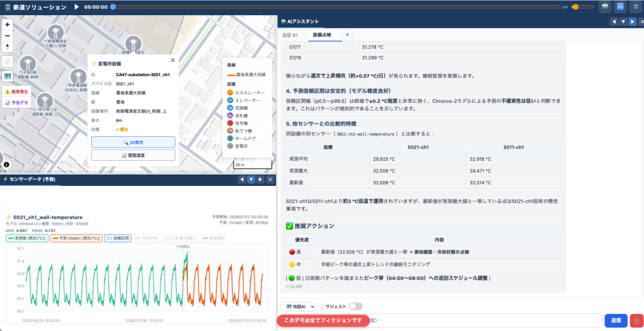The width and height of the screenshot is (644, 331).
Task: Click エスカレーター legend icon
Action: tap(230, 93)
